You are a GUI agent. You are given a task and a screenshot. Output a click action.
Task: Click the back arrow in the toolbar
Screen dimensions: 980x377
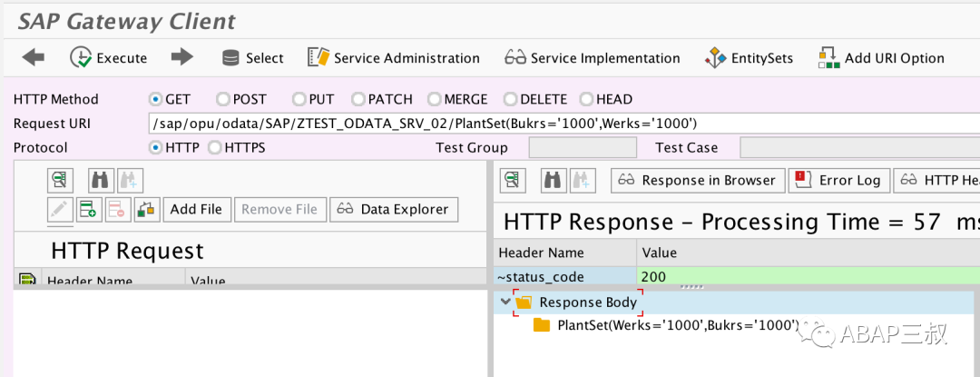tap(34, 57)
